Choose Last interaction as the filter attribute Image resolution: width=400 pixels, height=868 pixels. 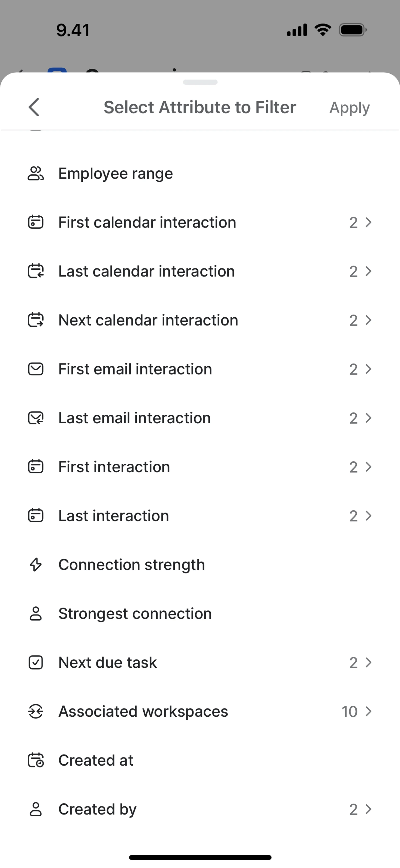114,516
